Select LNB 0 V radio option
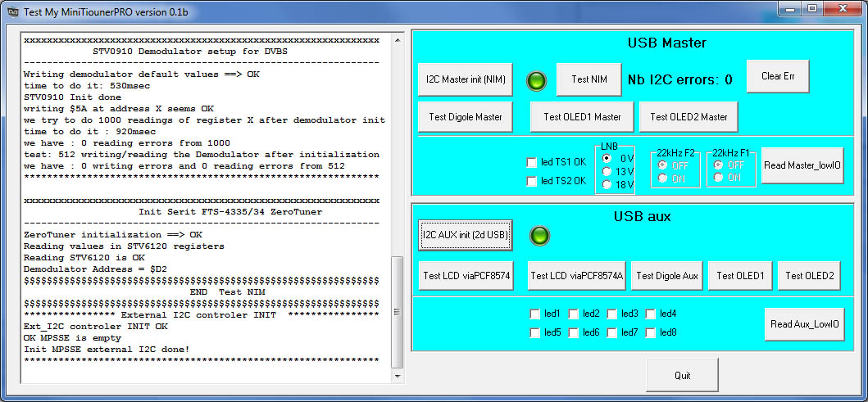The image size is (868, 402). point(607,158)
